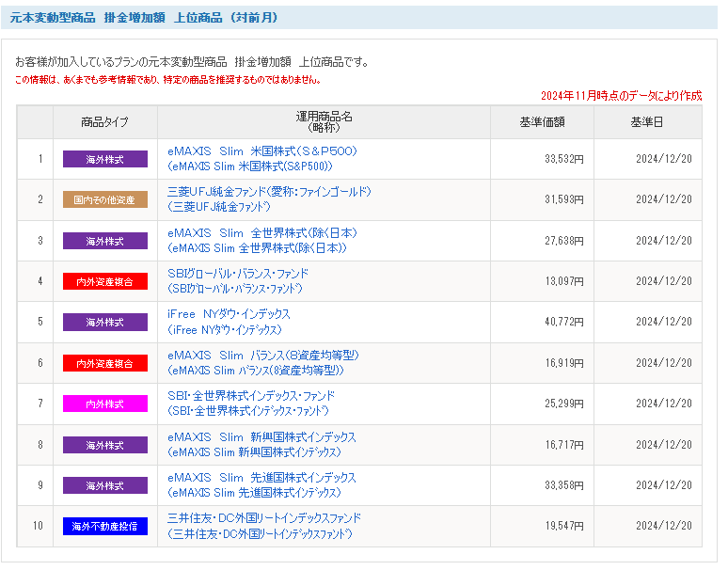Click 海外株式 badge in rank 9 row
Image resolution: width=728 pixels, height=570 pixels.
(x=105, y=485)
